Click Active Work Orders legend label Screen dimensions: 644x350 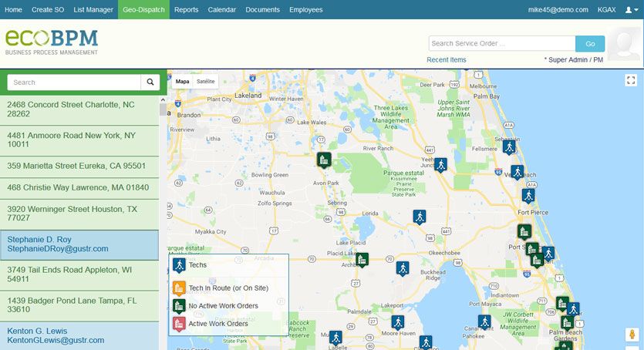pyautogui.click(x=218, y=324)
